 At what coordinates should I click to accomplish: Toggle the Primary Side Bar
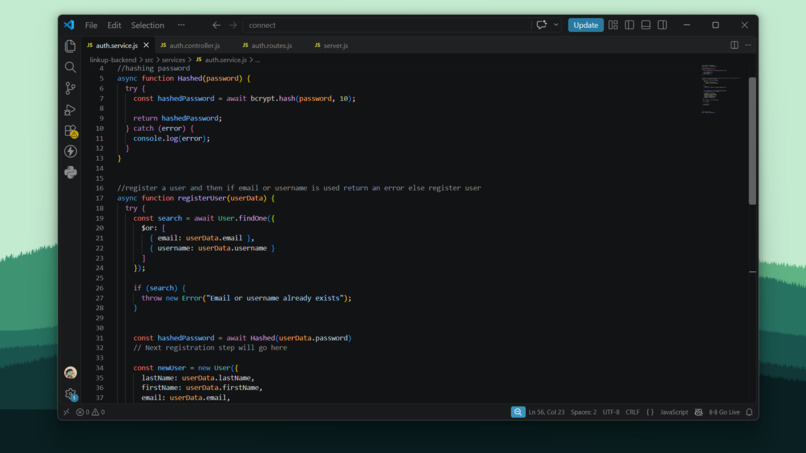pos(629,25)
